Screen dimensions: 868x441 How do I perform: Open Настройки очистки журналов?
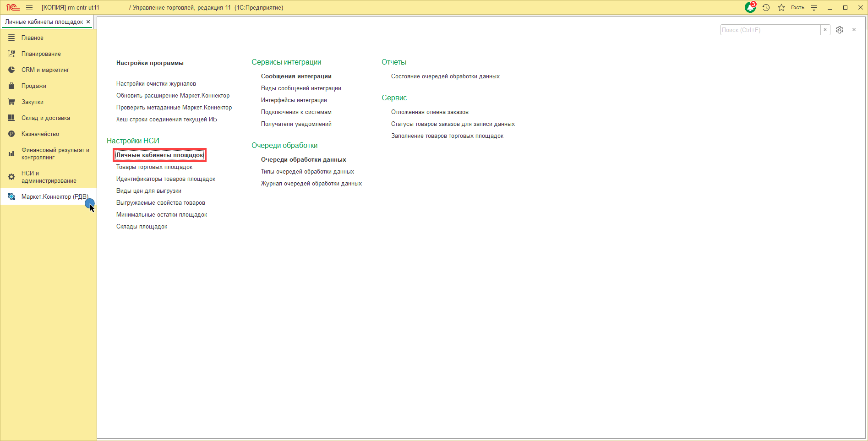click(156, 83)
